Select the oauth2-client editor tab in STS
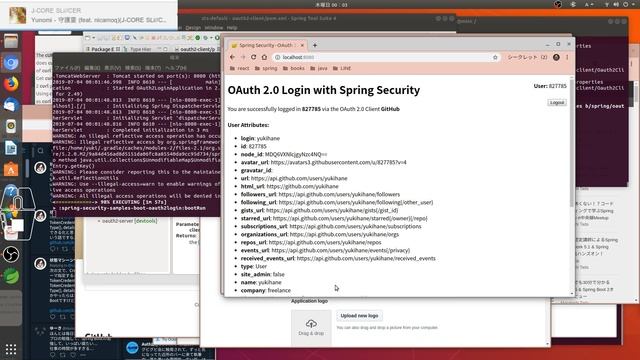 [198, 49]
